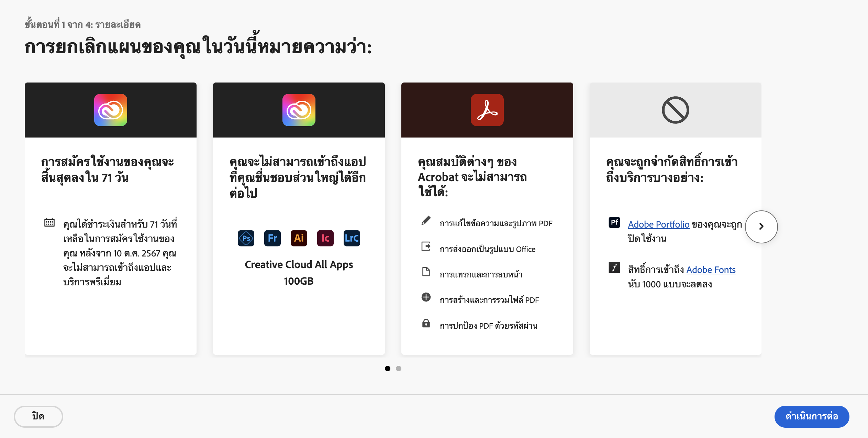
Task: Open the Adobe Portfolio link
Action: click(659, 224)
